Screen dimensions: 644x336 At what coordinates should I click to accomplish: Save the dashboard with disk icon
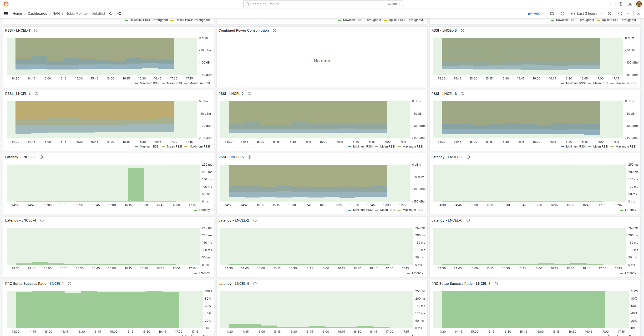tap(552, 14)
